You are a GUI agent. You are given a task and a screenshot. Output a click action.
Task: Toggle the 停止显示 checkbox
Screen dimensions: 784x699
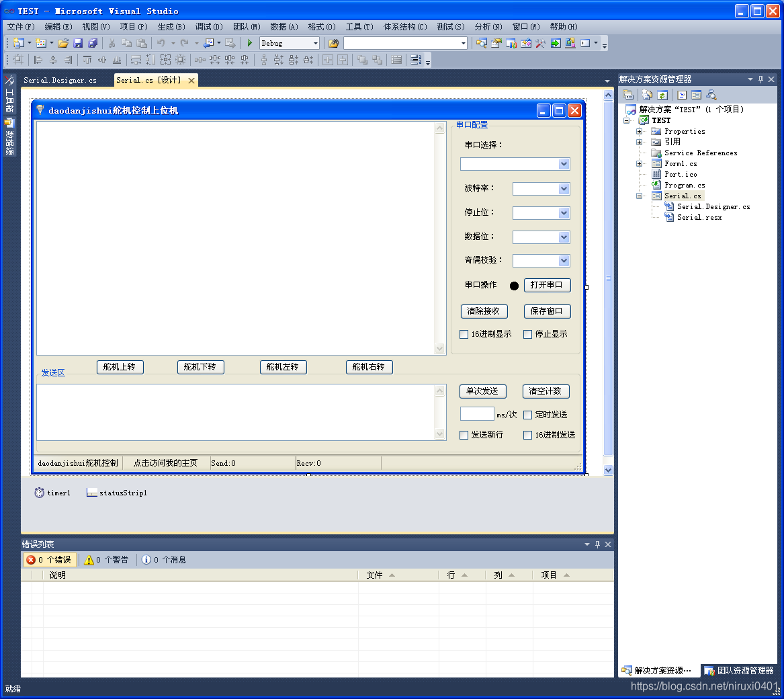click(x=528, y=334)
